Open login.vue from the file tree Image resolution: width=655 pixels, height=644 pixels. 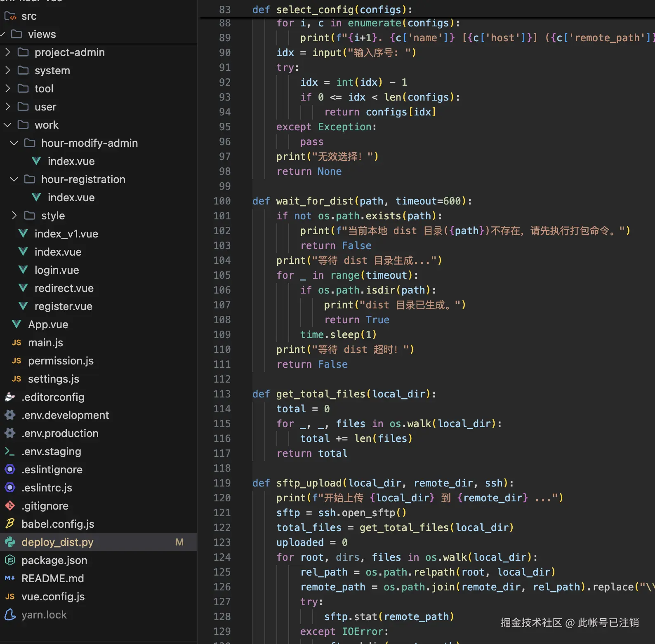57,270
